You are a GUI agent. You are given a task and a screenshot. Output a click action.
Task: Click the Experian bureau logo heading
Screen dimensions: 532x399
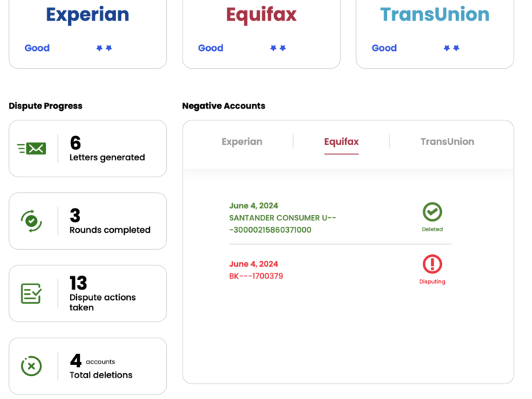[x=87, y=15]
